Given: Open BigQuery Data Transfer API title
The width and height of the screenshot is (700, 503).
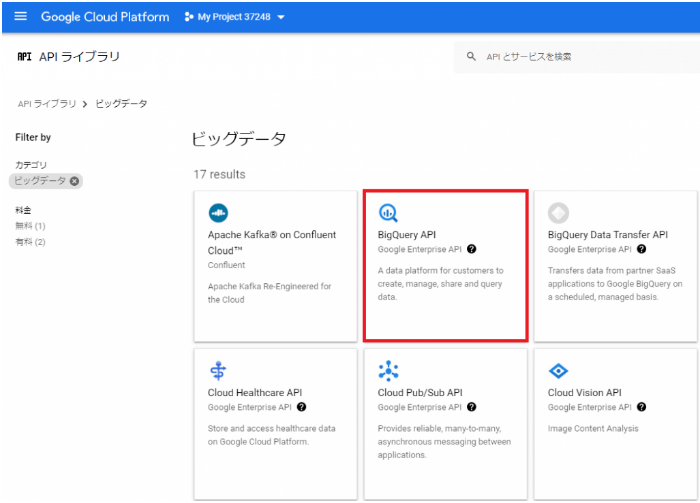Looking at the screenshot, I should click(608, 235).
